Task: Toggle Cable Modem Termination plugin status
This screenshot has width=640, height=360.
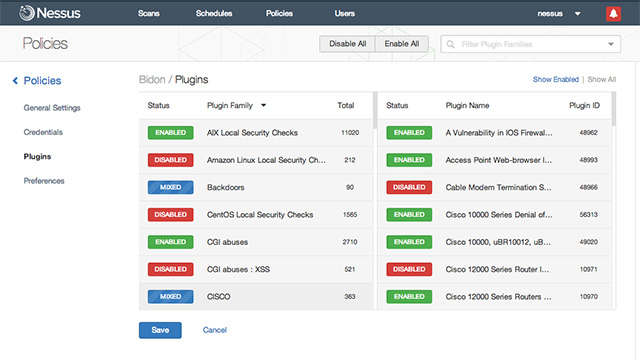Action: pyautogui.click(x=409, y=187)
